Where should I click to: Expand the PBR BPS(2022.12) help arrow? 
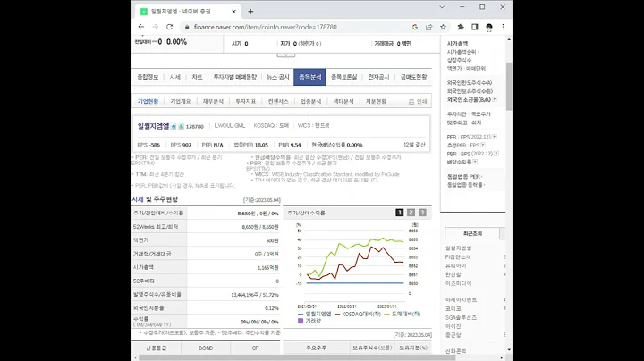tap(496, 154)
